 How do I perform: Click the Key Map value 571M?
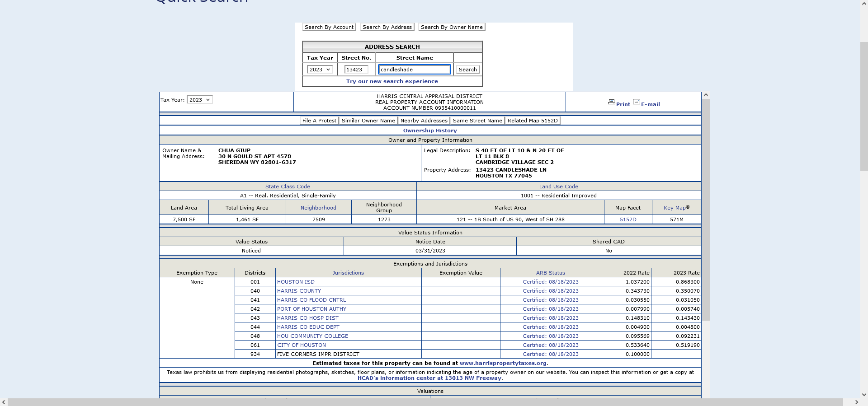pyautogui.click(x=677, y=219)
